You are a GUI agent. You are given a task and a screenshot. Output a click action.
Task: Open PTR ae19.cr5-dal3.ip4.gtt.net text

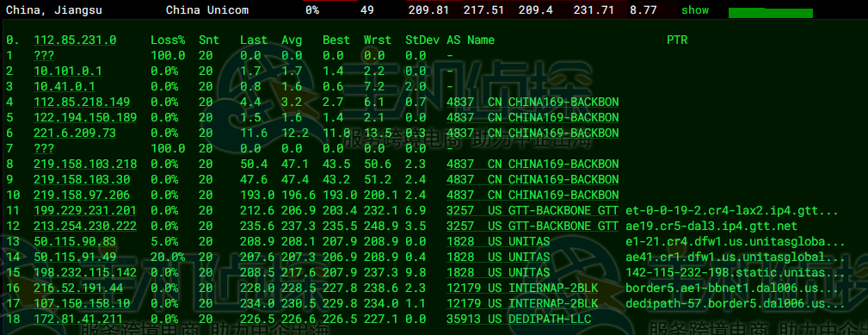(711, 226)
